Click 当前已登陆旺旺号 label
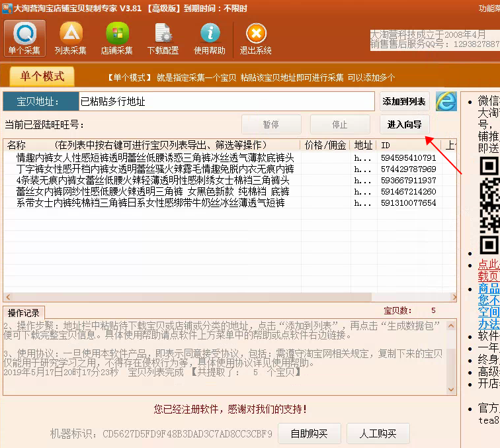 tap(44, 124)
